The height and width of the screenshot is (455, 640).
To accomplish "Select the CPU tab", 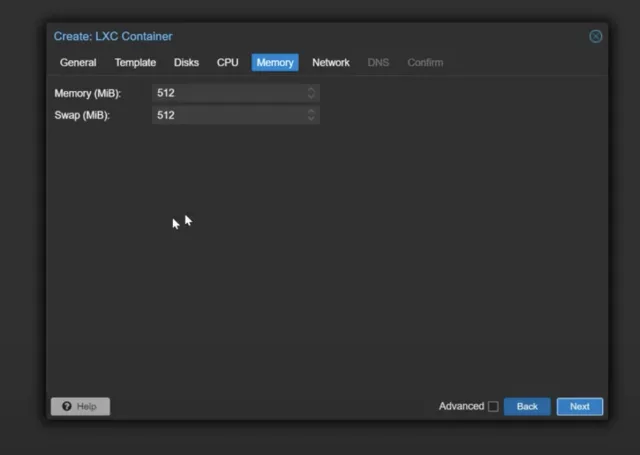I will coord(228,62).
